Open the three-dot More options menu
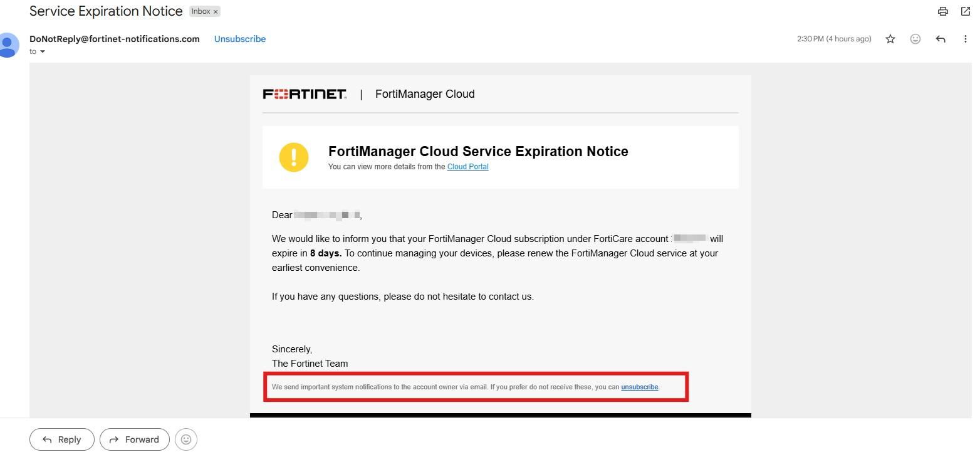Image resolution: width=980 pixels, height=452 pixels. [965, 39]
